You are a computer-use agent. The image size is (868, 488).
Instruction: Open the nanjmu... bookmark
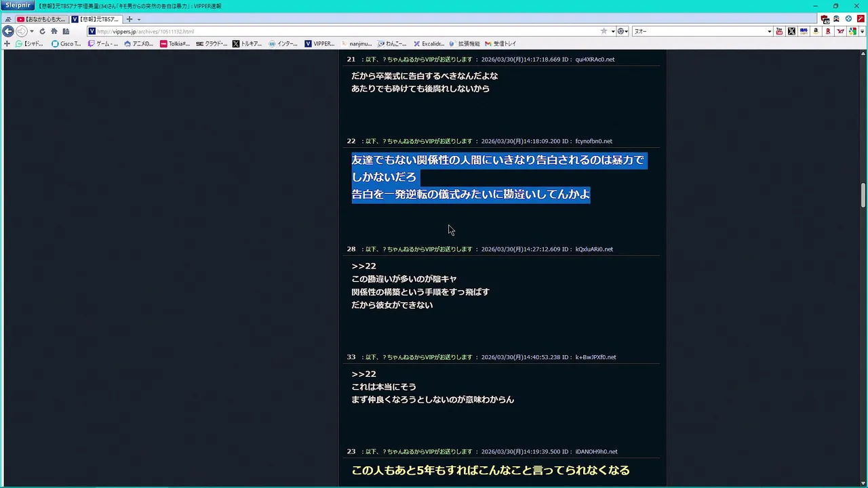[x=356, y=43]
